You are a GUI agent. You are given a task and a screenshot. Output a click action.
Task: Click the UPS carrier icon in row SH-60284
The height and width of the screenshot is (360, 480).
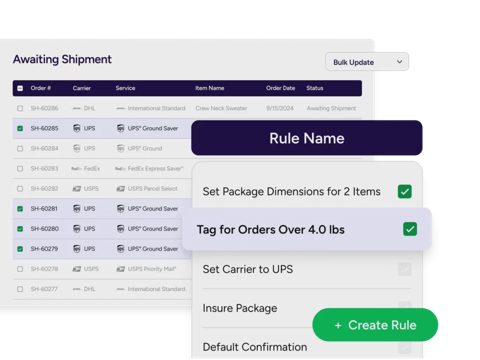(77, 148)
